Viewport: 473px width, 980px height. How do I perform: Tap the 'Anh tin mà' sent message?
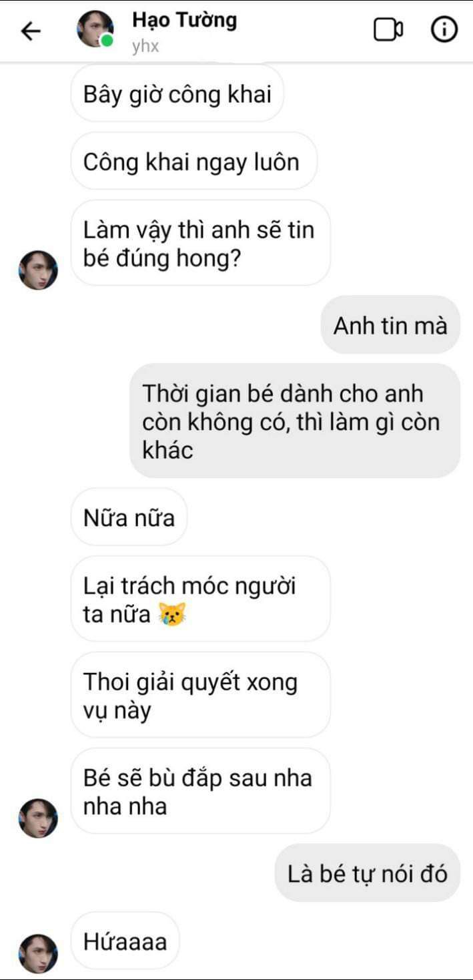click(x=390, y=325)
